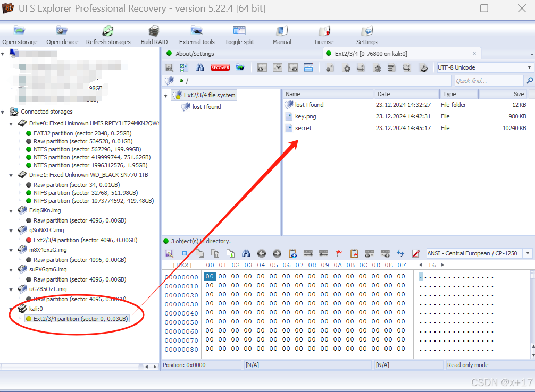Click the checklist selection icon in explorer toolbar
This screenshot has width=535, height=392.
point(184,67)
